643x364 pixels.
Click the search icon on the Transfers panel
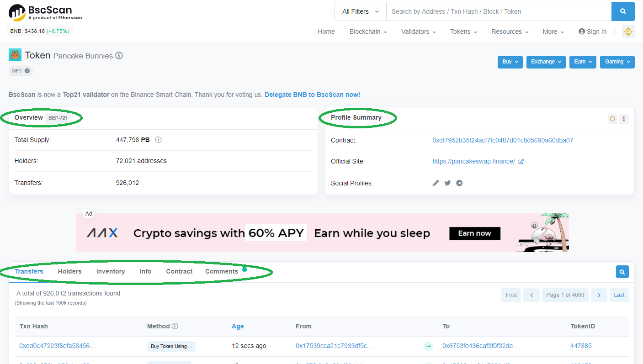coord(622,271)
